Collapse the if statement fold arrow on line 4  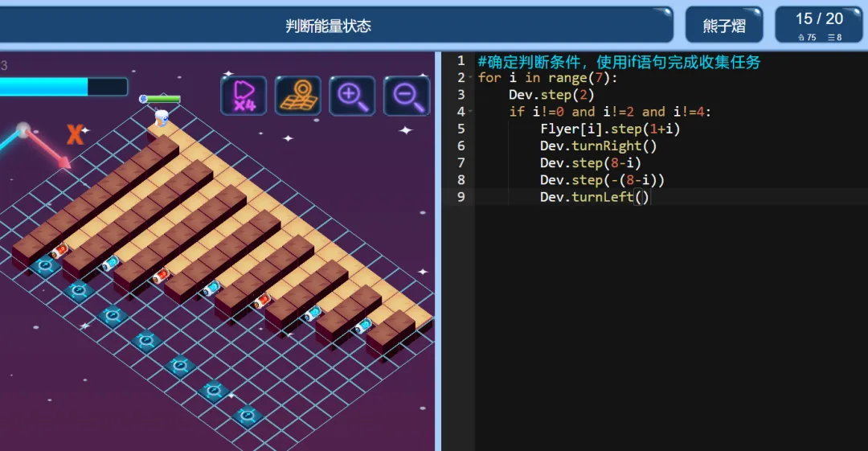coord(470,112)
